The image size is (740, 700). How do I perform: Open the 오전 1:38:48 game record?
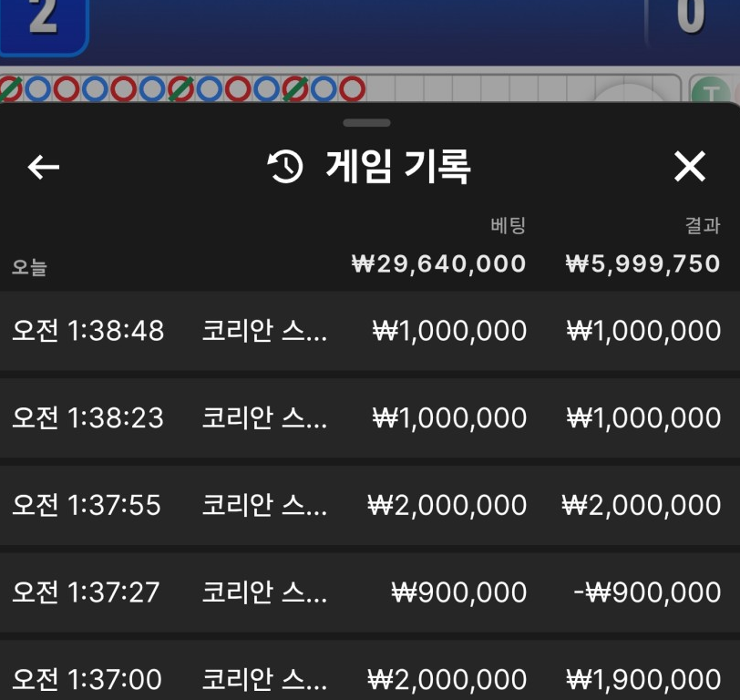coord(370,331)
